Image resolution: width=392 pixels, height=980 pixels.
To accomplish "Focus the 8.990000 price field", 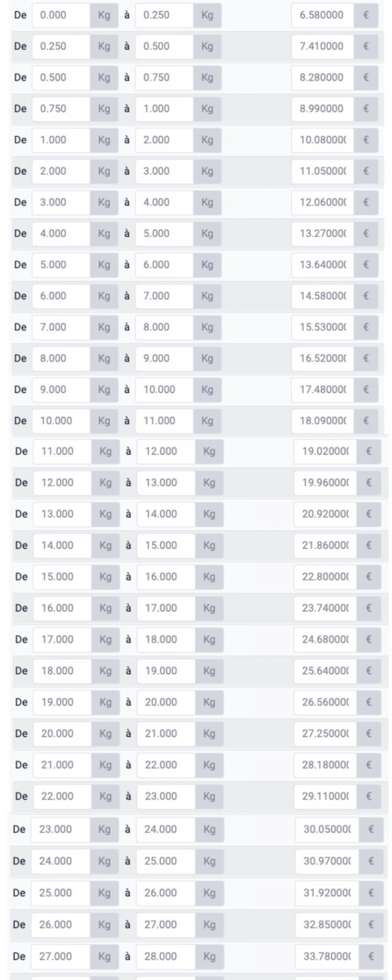I will (x=323, y=109).
